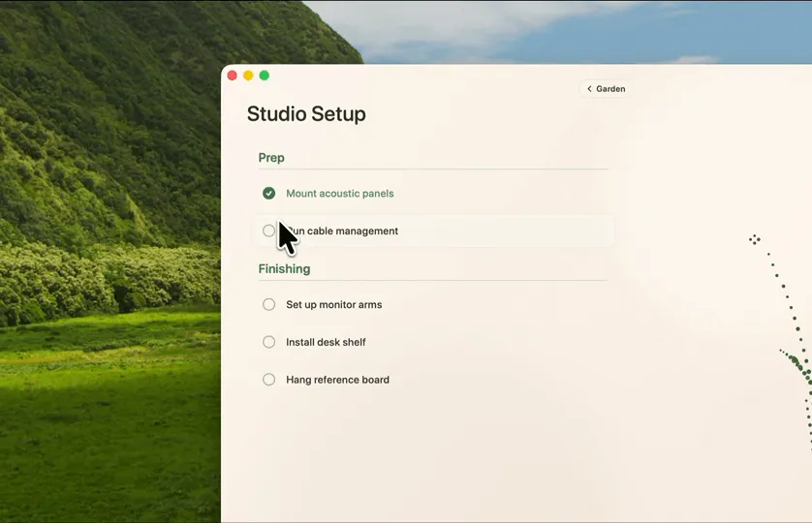Select the Finishing section header

(x=284, y=268)
